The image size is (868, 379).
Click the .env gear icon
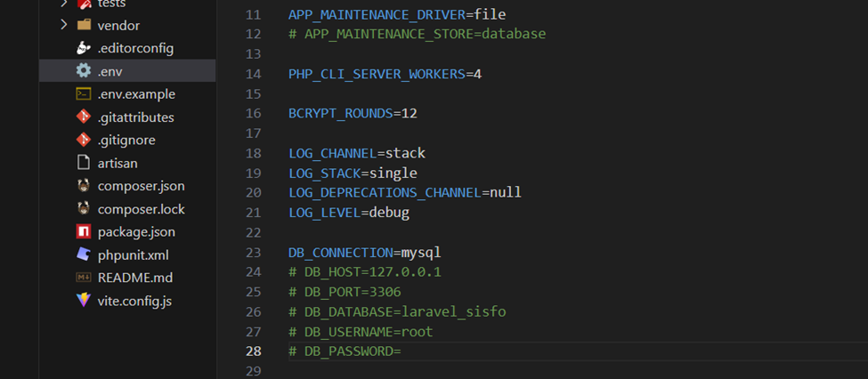coord(84,71)
